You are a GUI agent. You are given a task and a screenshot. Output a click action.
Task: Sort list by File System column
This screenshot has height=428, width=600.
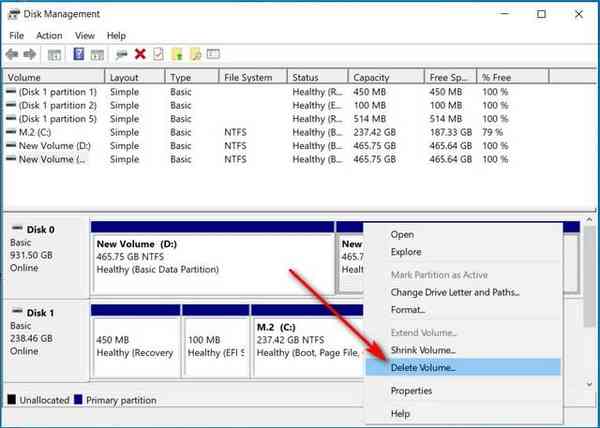click(252, 77)
